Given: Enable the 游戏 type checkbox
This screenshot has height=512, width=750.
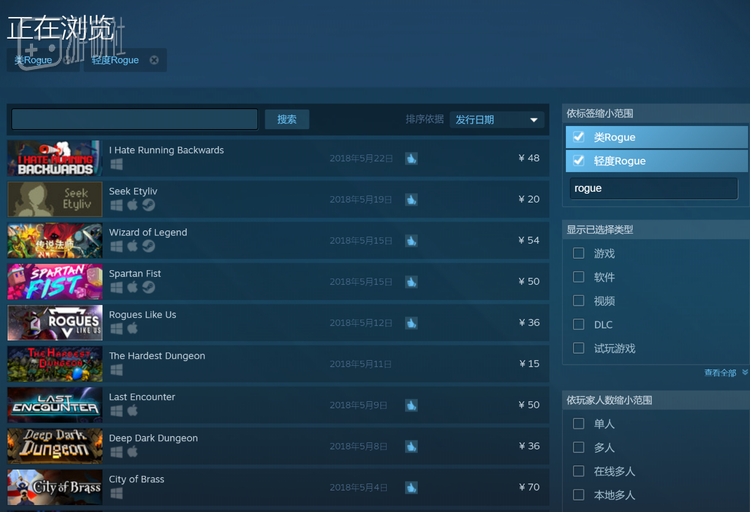Looking at the screenshot, I should [x=578, y=253].
